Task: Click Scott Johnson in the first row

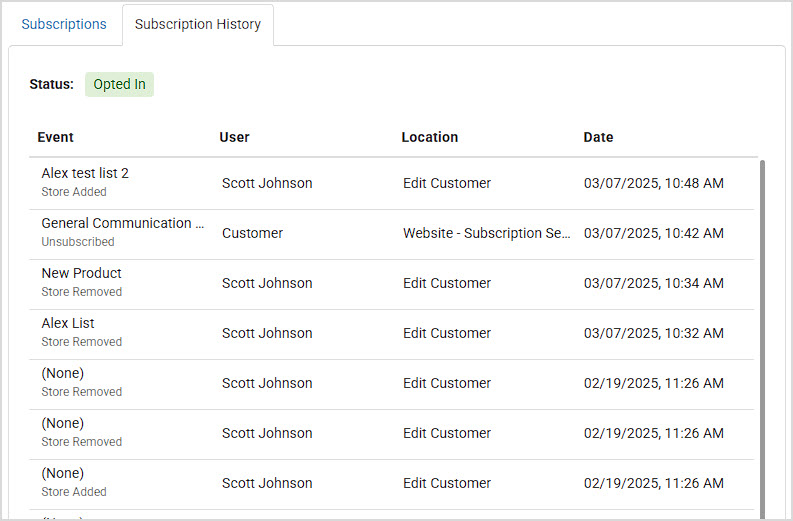Action: 267,183
